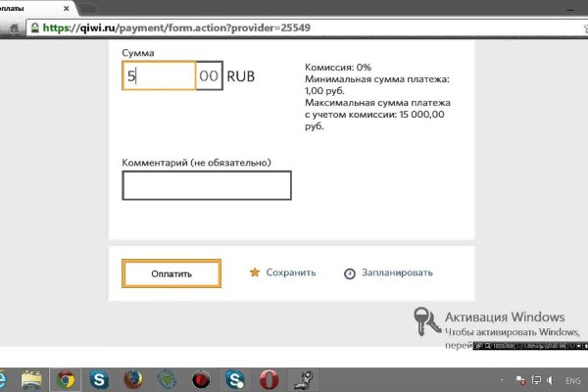Click the kopecks field showing 00
Image resolution: width=588 pixels, height=392 pixels.
point(209,76)
